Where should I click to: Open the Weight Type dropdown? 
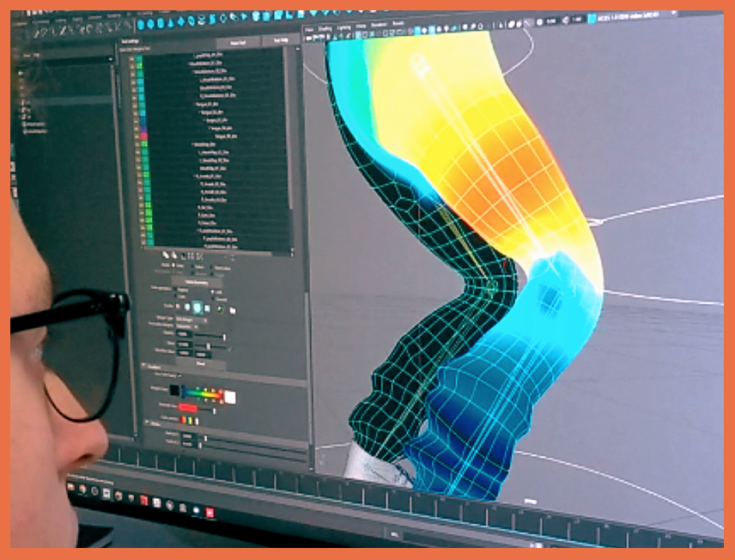(191, 319)
